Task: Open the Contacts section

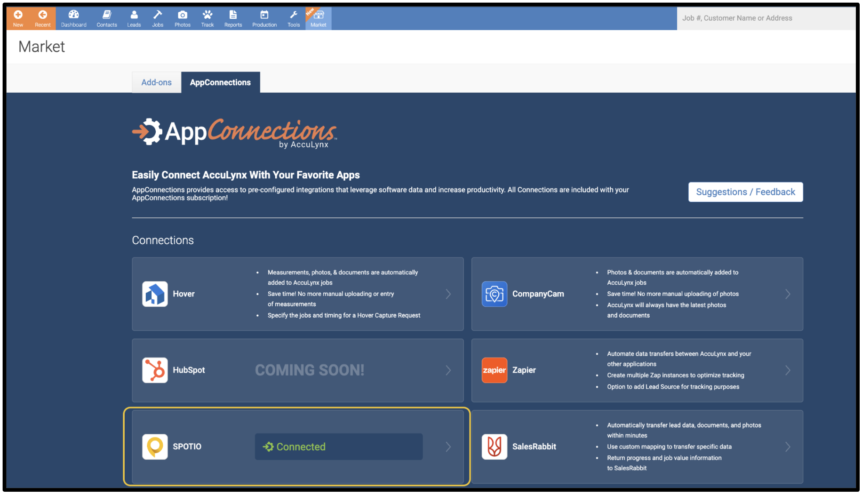Action: point(107,18)
